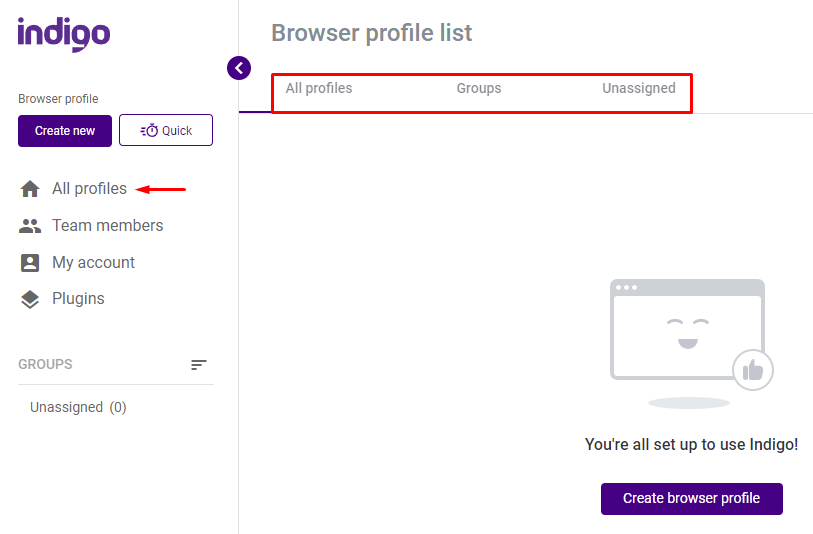813x534 pixels.
Task: Select the Unassigned (0) group
Action: pos(78,407)
